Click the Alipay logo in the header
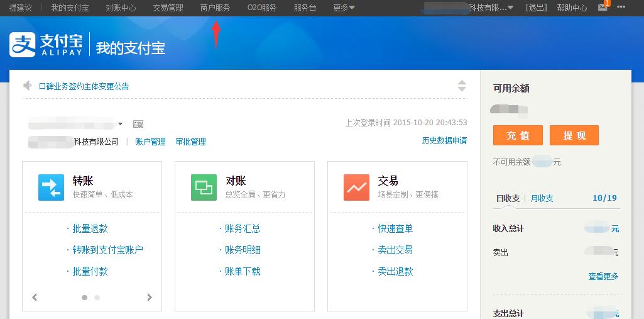Image resolution: width=644 pixels, height=319 pixels. (x=46, y=44)
